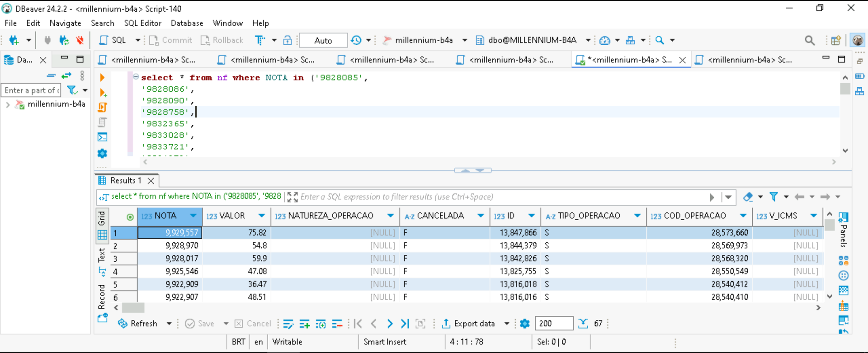Add a new row in results toolbar
Screen dimensions: 868x353
pyautogui.click(x=305, y=324)
